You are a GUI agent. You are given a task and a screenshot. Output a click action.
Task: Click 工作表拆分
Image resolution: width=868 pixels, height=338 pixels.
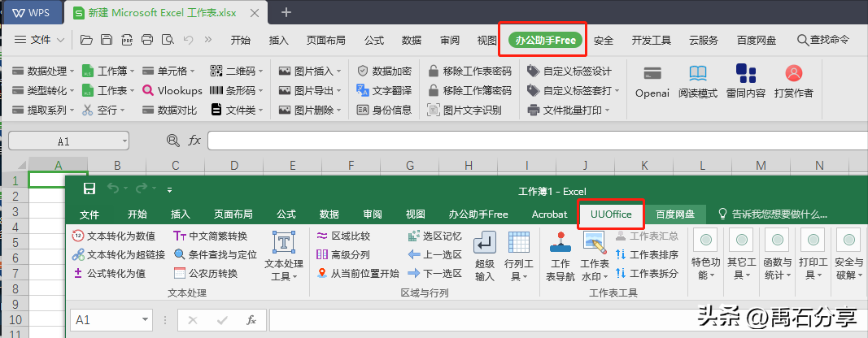647,273
